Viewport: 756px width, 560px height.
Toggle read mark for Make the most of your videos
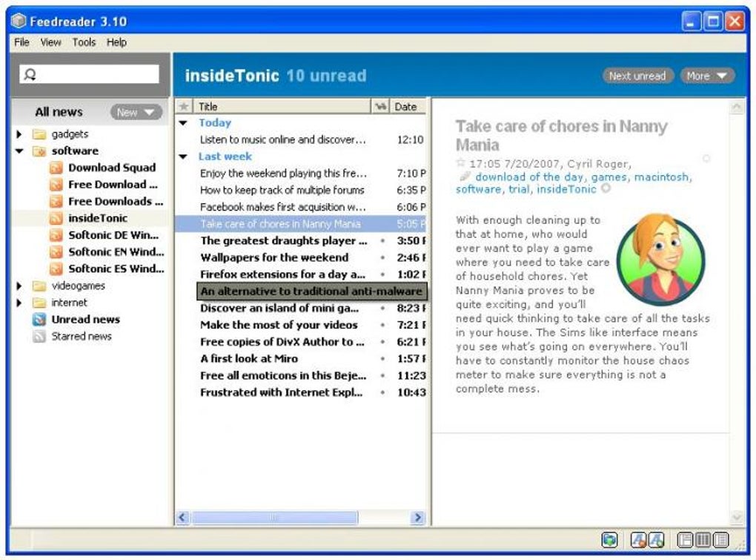click(x=382, y=325)
